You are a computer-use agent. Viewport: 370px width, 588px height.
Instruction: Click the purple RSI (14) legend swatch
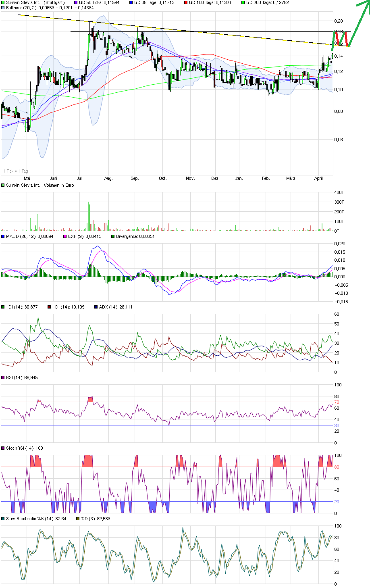(x=3, y=377)
